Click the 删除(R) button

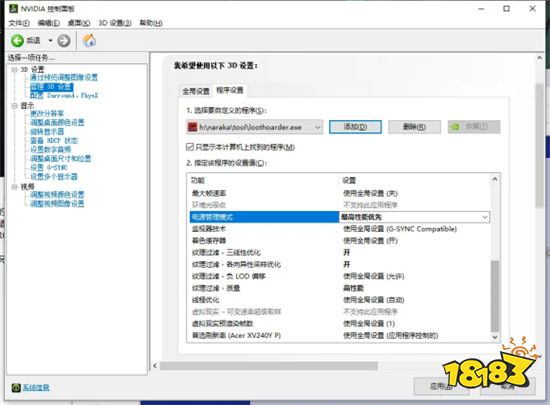tap(415, 127)
